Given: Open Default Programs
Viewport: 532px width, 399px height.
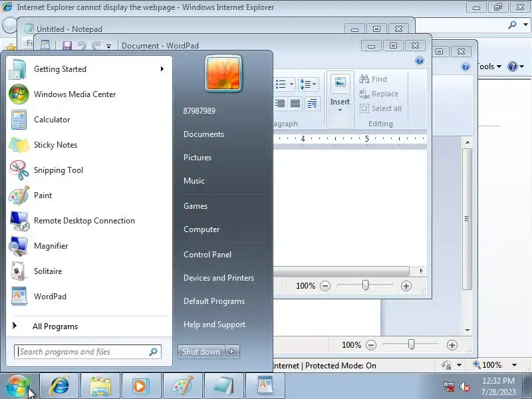Looking at the screenshot, I should pyautogui.click(x=213, y=301).
